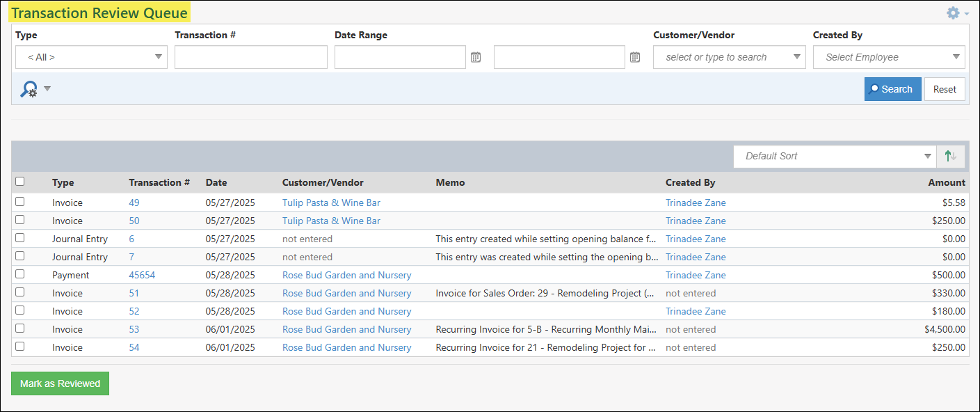
Task: Click the Transaction # input field
Action: pyautogui.click(x=251, y=57)
